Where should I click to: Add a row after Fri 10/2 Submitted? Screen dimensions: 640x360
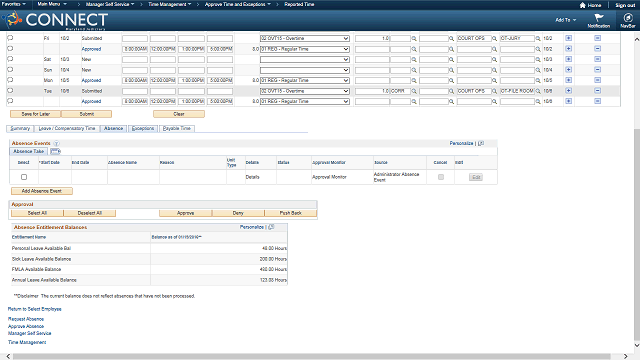568,38
